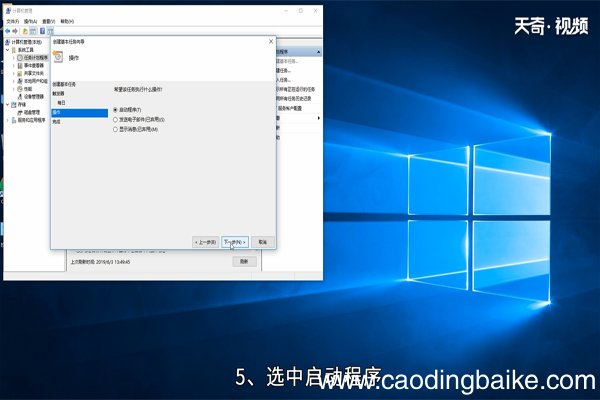Click the 下一步 next button in wizard
600x400 pixels.
point(235,242)
